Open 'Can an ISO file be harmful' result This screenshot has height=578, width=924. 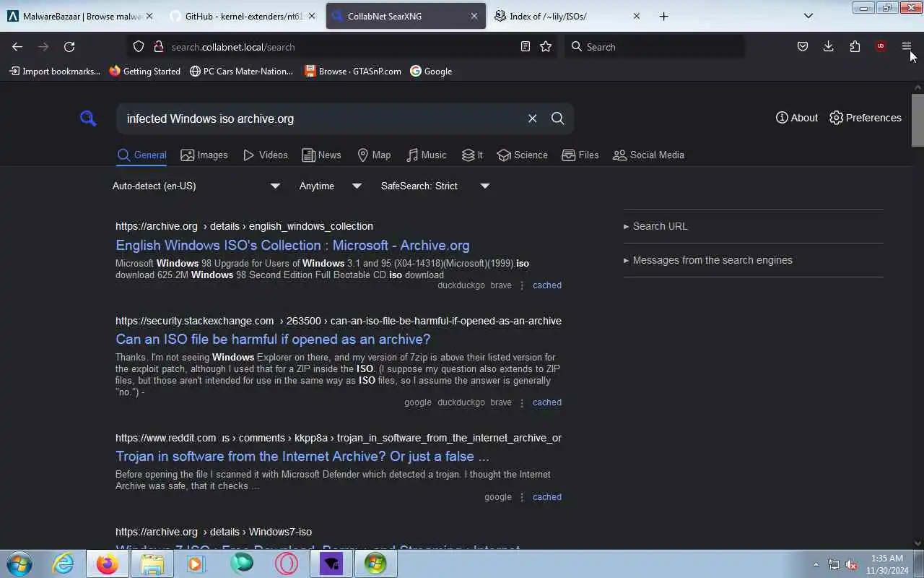click(x=273, y=339)
